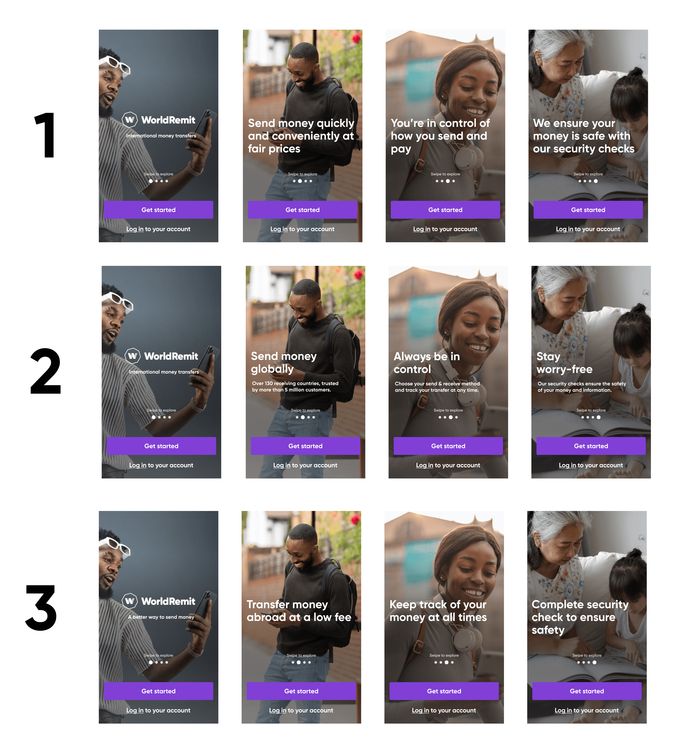Image resolution: width=700 pixels, height=751 pixels.
Task: Select active fourth dot on 'Stay worry-free' screen
Action: pos(598,417)
